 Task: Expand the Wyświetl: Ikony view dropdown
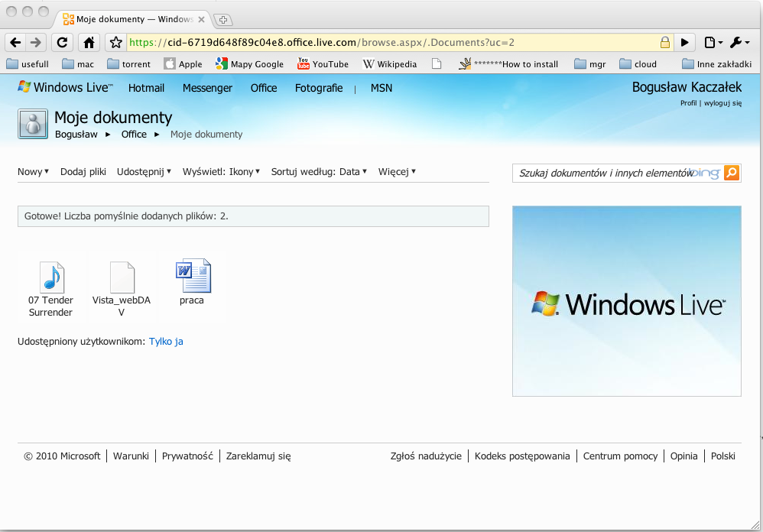click(222, 172)
